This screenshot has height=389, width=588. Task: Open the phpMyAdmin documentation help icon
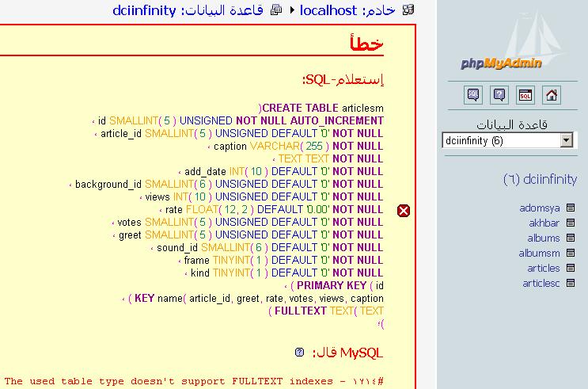point(499,95)
